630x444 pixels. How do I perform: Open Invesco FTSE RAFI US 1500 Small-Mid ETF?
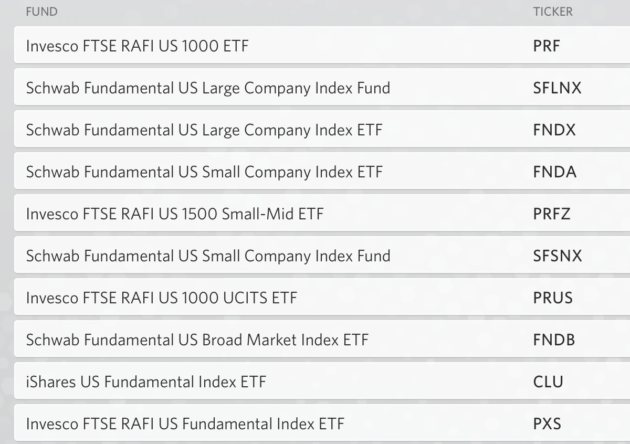coord(322,213)
